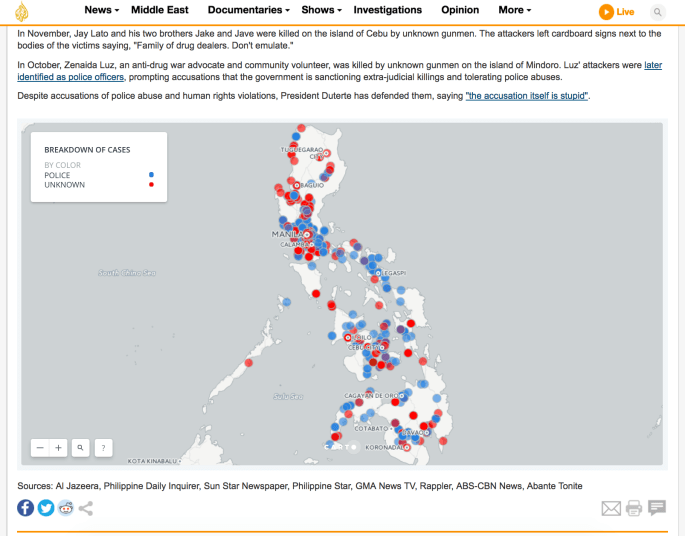
Task: Expand the News dropdown menu
Action: tap(102, 10)
